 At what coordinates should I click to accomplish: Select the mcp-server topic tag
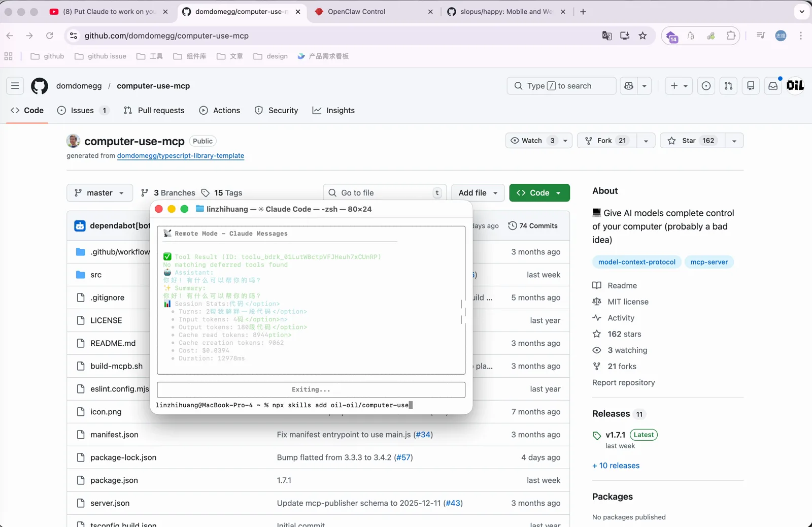pos(709,262)
